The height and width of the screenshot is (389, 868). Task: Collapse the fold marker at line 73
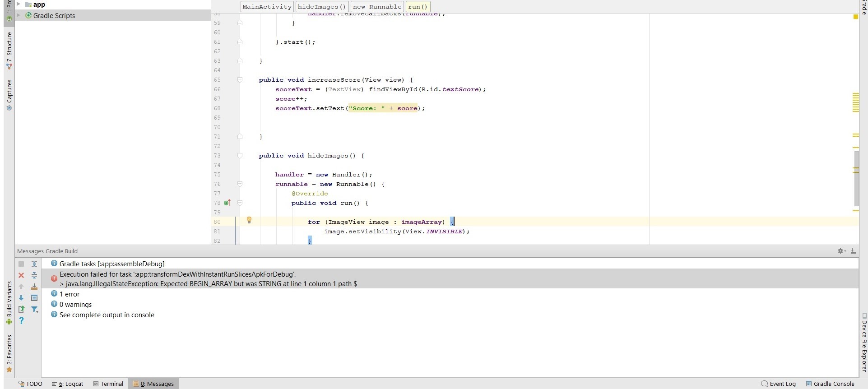[x=240, y=155]
